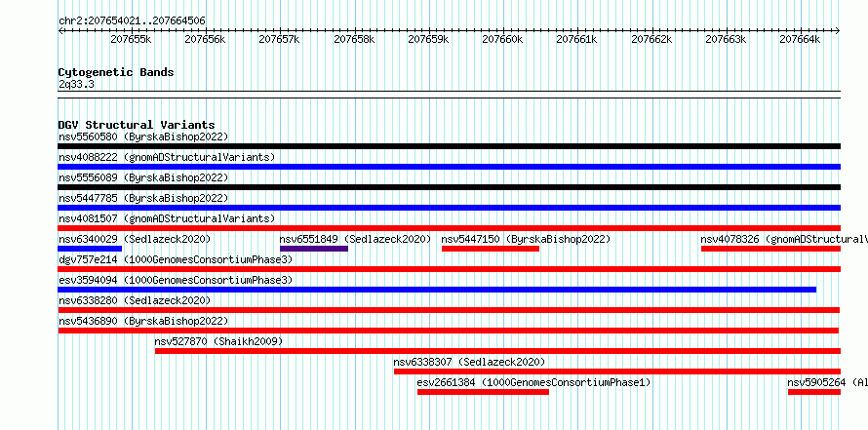Click the 207661k ruler position
The width and height of the screenshot is (868, 430).
(576, 39)
